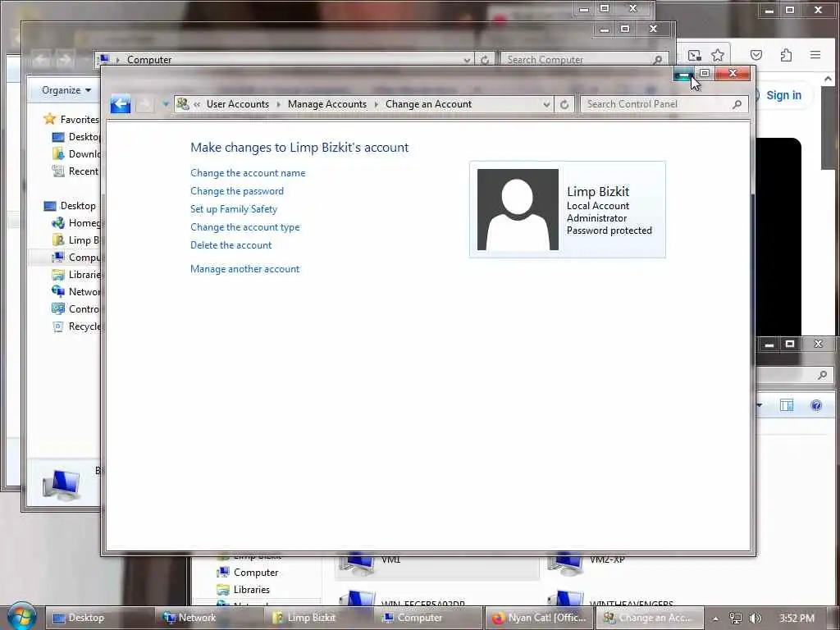Select Libraries icon in Computer window sidebar
840x630 pixels.
pyautogui.click(x=58, y=275)
